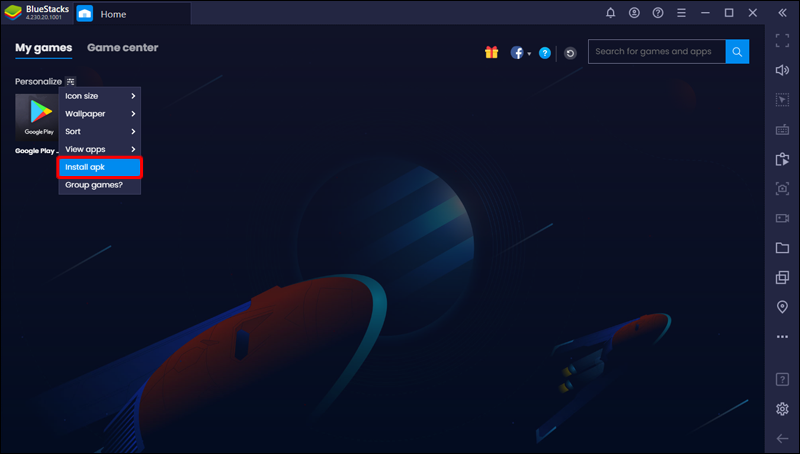Start screen recording with video icon
Image resolution: width=800 pixels, height=454 pixels.
coord(782,218)
